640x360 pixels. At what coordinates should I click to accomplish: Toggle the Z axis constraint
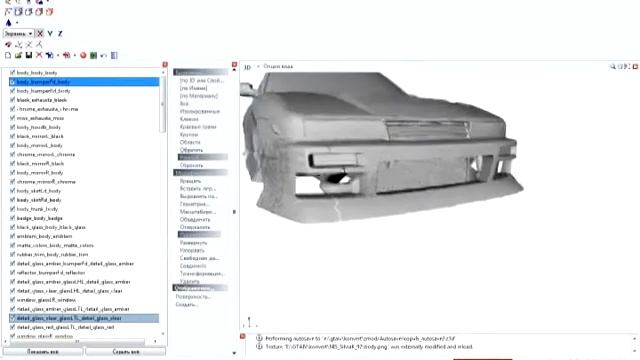(60, 33)
